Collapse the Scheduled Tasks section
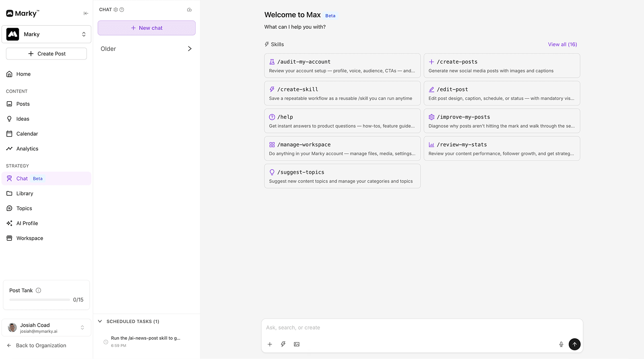The width and height of the screenshot is (644, 359). pos(100,322)
